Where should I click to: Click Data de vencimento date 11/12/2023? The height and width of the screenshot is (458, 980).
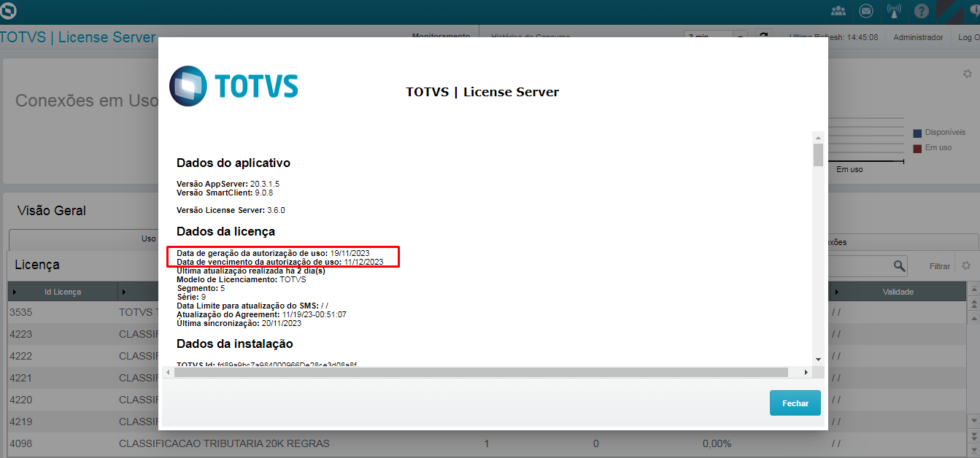point(363,262)
